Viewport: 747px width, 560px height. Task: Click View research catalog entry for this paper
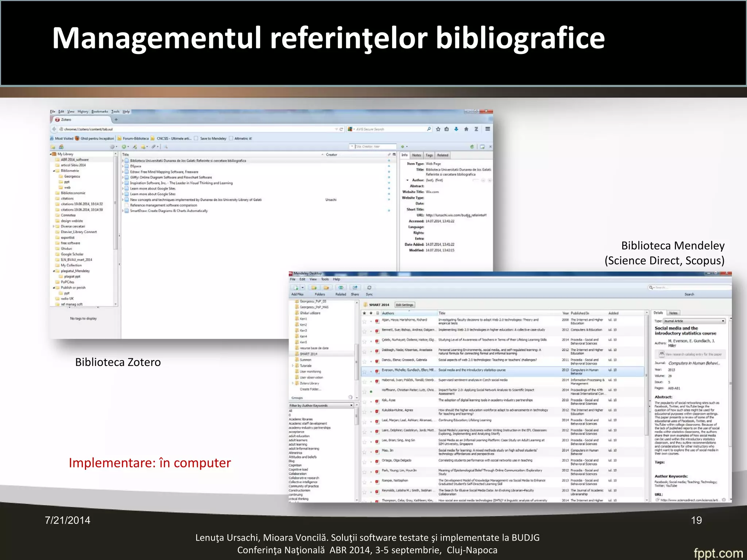690,354
